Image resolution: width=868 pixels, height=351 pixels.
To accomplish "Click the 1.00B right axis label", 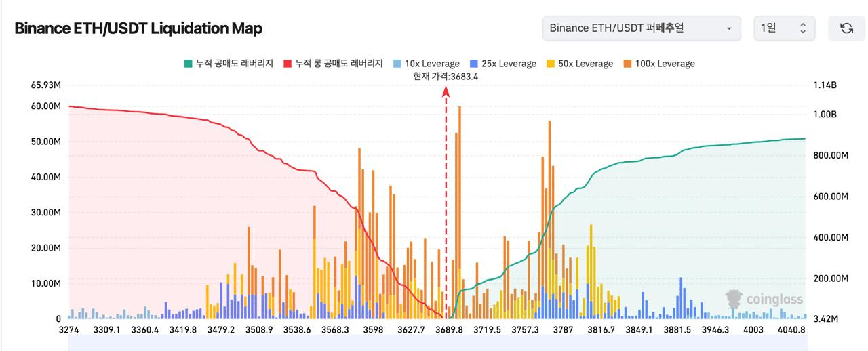I will [x=825, y=114].
